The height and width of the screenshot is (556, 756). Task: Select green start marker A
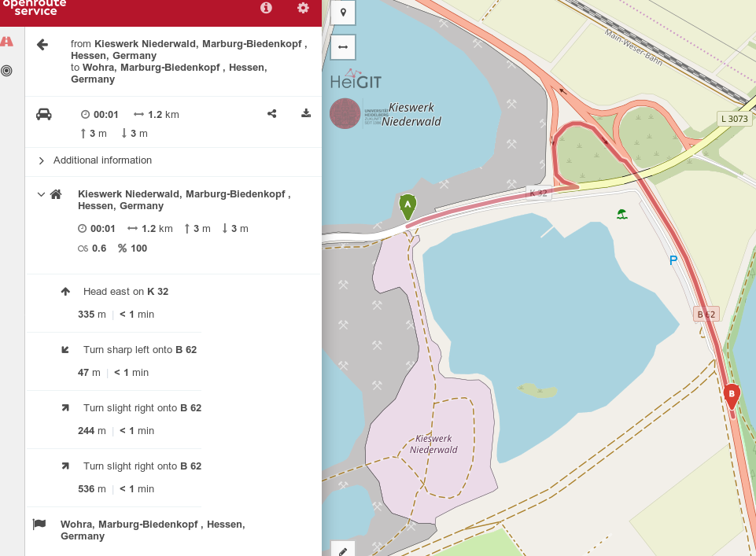[x=408, y=207]
